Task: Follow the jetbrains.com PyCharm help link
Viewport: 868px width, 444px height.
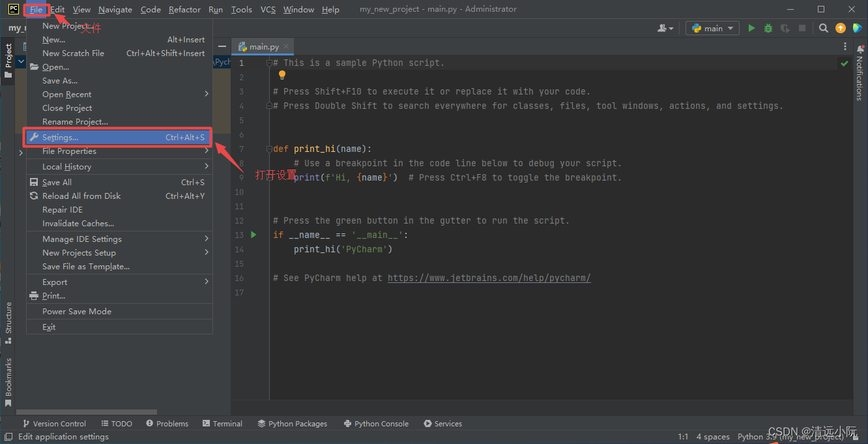Action: pos(489,278)
